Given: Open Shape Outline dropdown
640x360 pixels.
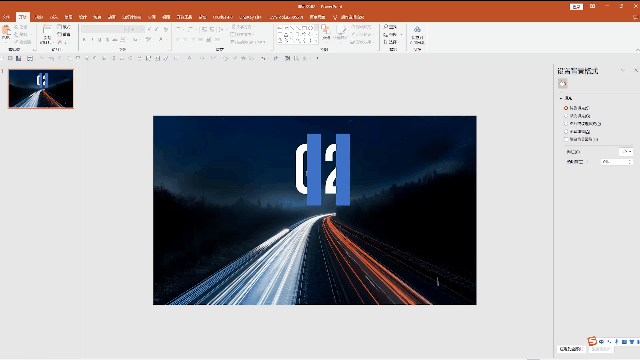Looking at the screenshot, I should pyautogui.click(x=362, y=34).
